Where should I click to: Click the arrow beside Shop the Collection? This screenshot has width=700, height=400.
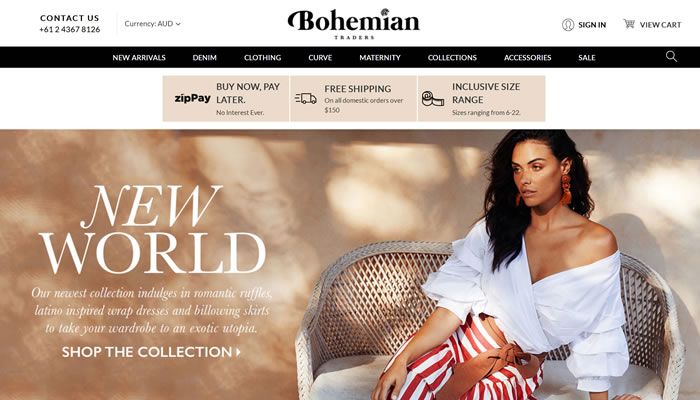click(238, 352)
